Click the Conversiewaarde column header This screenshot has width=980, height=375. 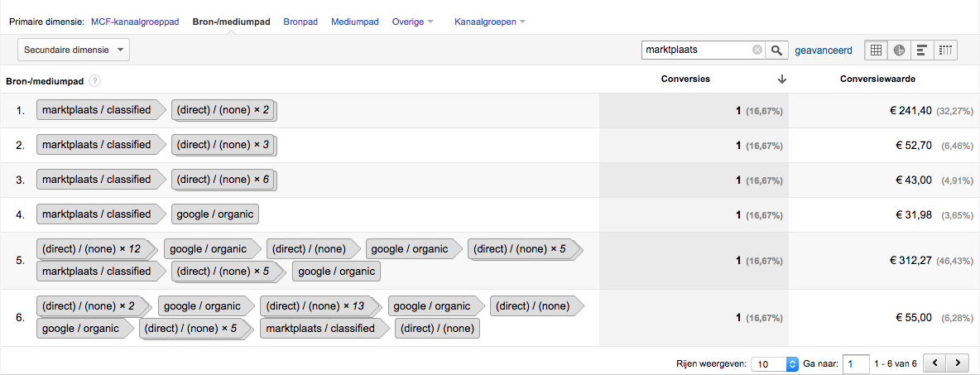[878, 79]
